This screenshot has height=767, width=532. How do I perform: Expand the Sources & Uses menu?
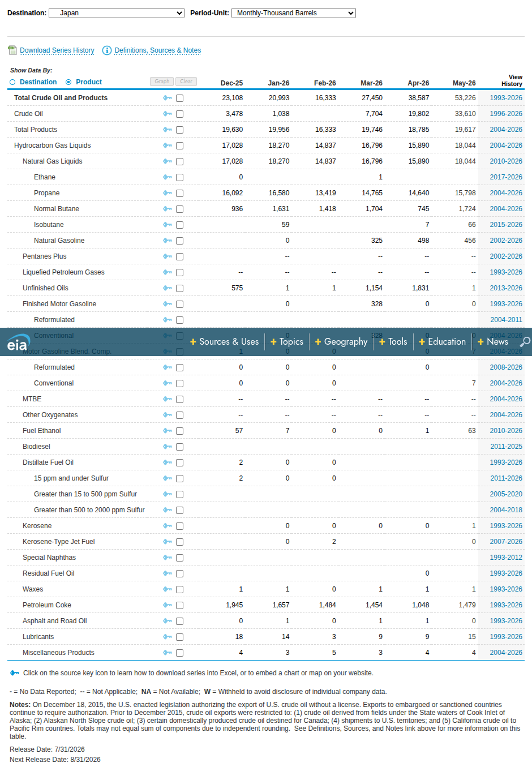point(225,341)
